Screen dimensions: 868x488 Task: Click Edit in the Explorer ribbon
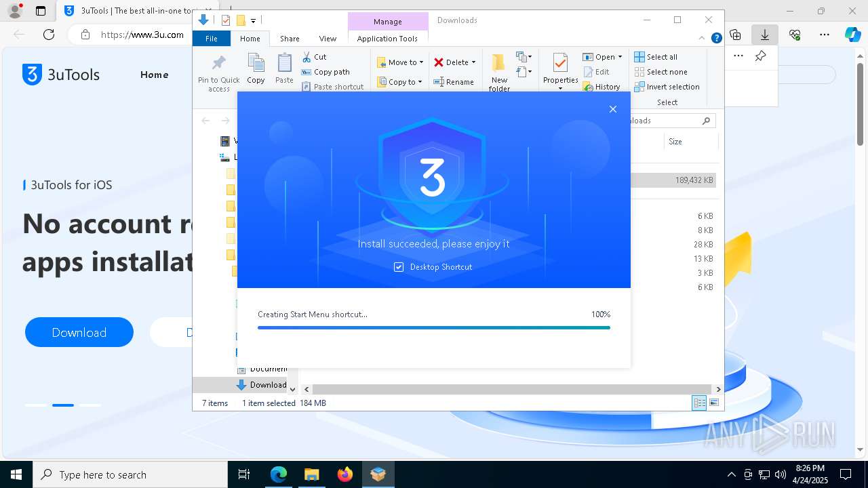click(596, 72)
